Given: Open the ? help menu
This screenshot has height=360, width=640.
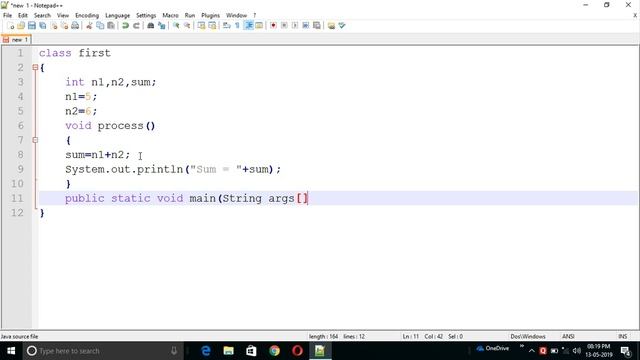Looking at the screenshot, I should pos(255,16).
